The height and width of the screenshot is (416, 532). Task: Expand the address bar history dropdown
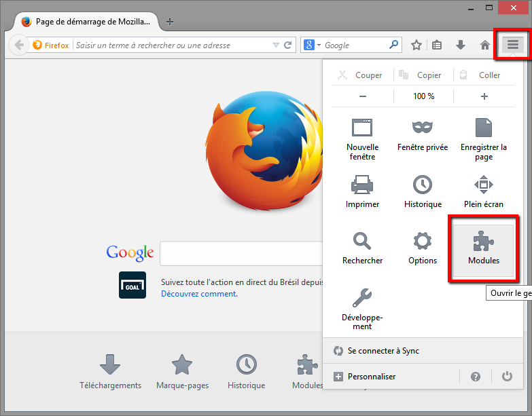click(x=276, y=45)
